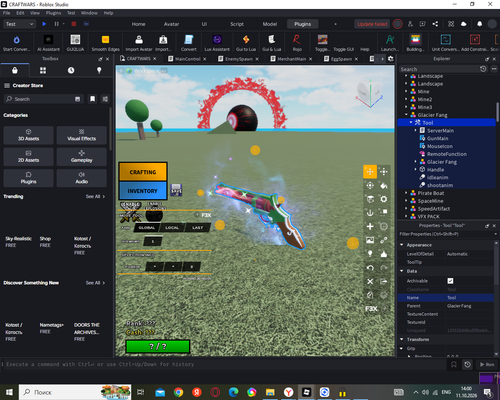500x400 pixels.
Task: Open the Recent tab in Toolbox
Action: pos(71,70)
